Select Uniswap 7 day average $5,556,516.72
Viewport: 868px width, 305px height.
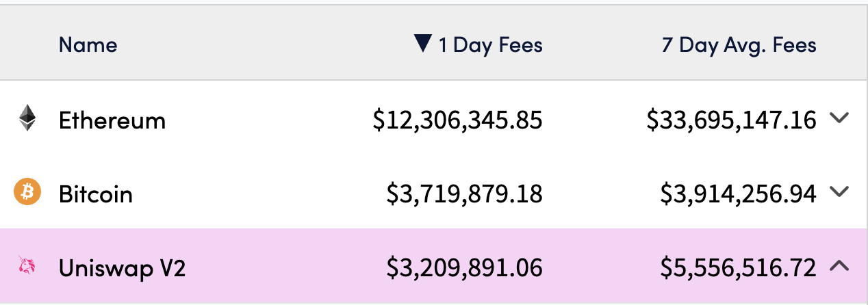click(x=739, y=269)
